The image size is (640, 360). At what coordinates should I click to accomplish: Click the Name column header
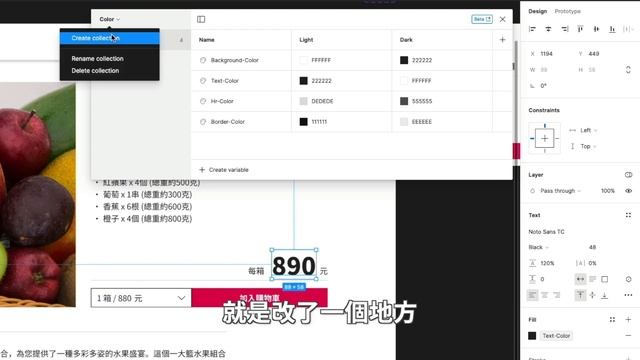tap(207, 40)
